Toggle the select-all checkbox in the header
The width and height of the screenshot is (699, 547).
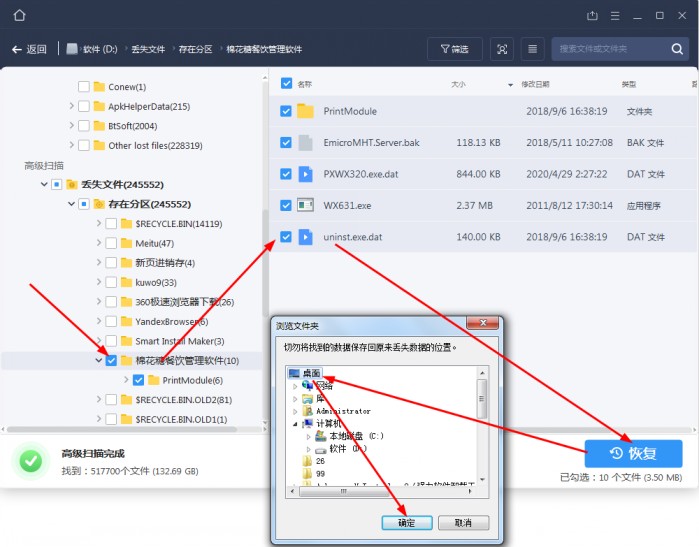(x=287, y=84)
